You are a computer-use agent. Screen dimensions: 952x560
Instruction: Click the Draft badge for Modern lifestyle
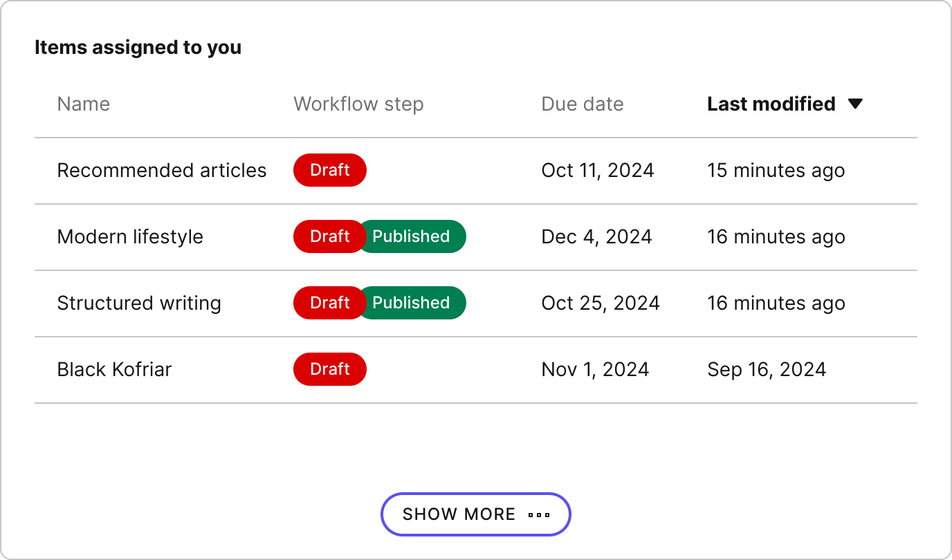[x=328, y=237]
